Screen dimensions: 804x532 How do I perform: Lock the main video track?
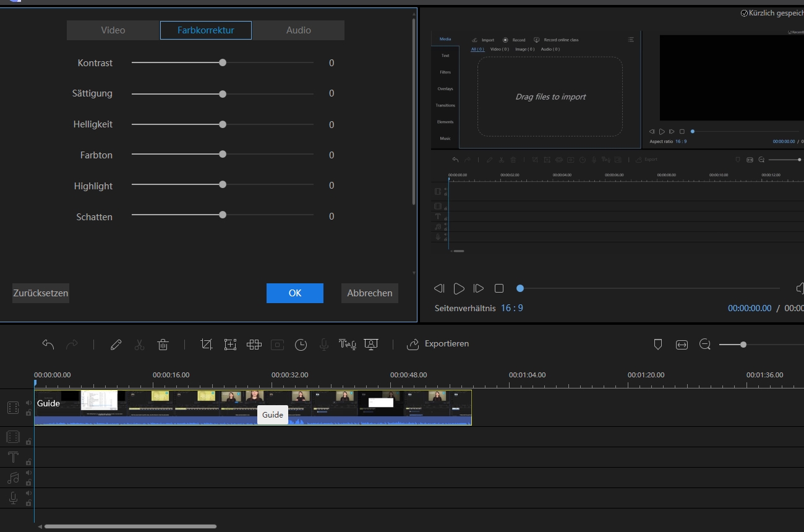click(x=28, y=413)
